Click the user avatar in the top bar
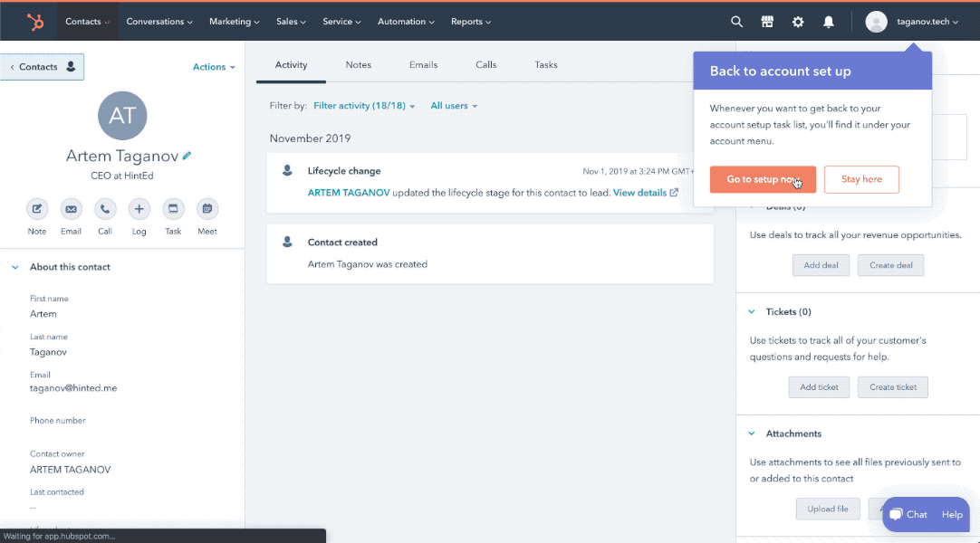 coord(876,22)
